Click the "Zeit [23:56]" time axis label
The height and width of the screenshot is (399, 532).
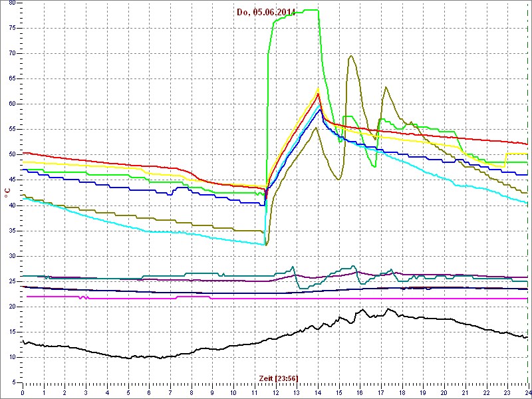point(279,378)
